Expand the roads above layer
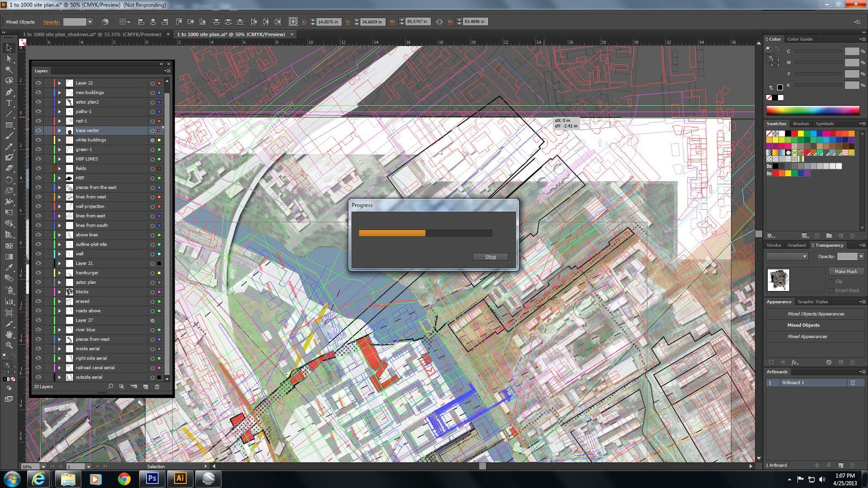This screenshot has height=488, width=868. 60,311
